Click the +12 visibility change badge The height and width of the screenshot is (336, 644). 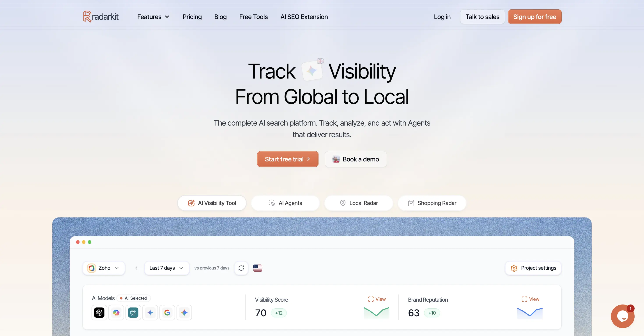click(279, 313)
